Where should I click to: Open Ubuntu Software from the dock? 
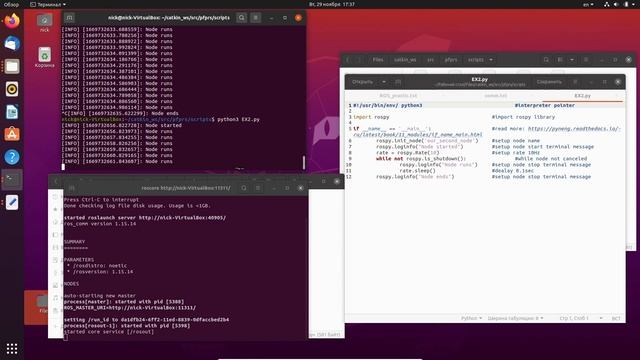pyautogui.click(x=12, y=134)
